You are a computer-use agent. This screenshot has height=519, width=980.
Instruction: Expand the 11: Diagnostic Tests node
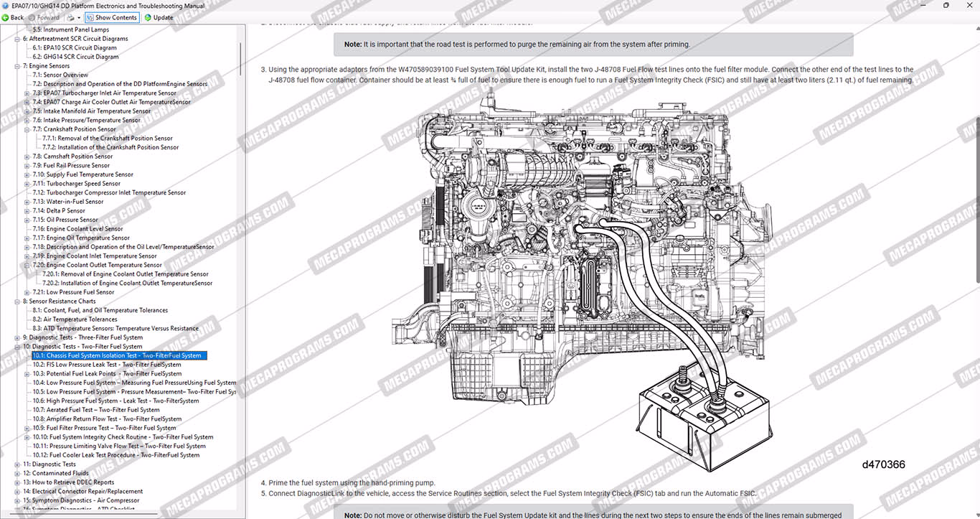pos(17,464)
